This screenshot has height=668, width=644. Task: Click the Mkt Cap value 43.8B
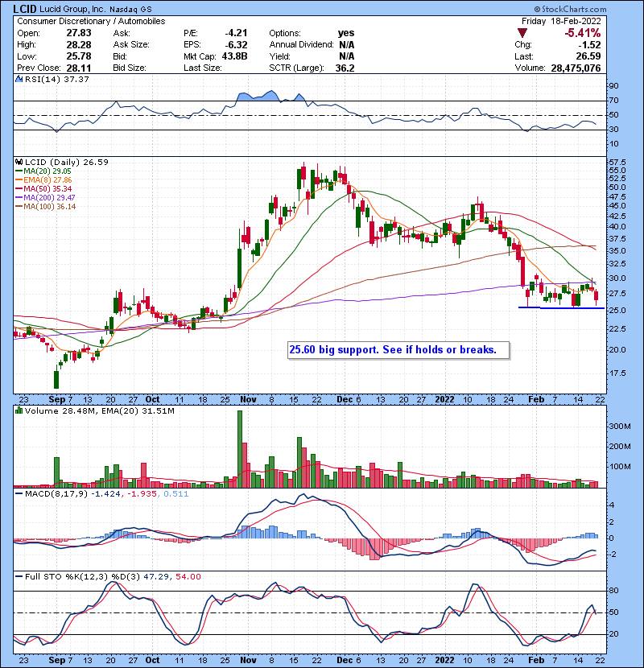click(234, 56)
